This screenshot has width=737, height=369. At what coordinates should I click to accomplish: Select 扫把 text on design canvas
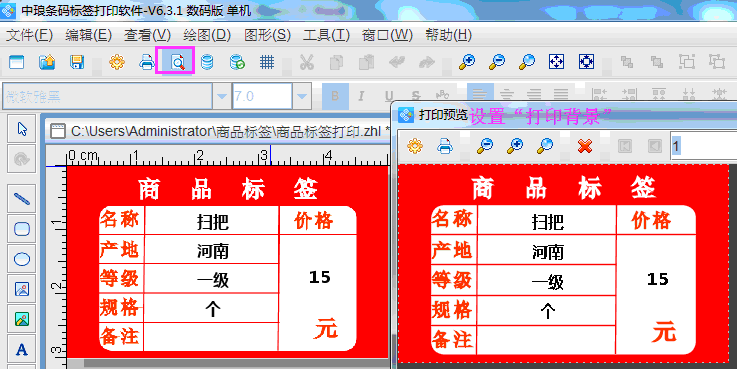coord(213,222)
